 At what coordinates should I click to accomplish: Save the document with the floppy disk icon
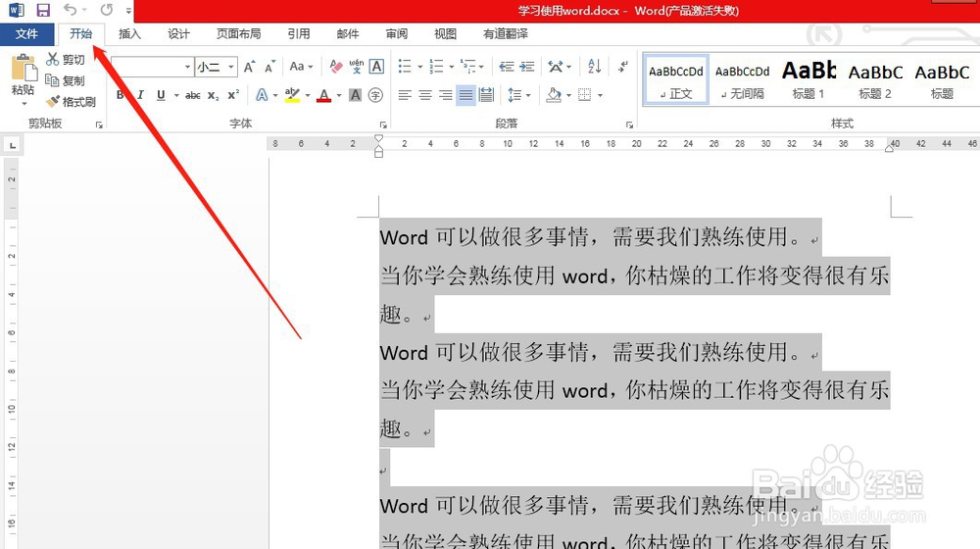click(43, 10)
